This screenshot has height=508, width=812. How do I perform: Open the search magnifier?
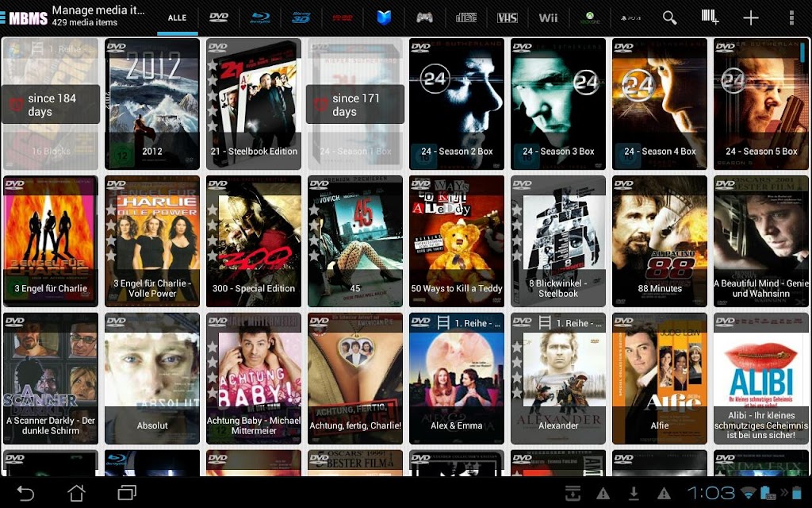(669, 17)
